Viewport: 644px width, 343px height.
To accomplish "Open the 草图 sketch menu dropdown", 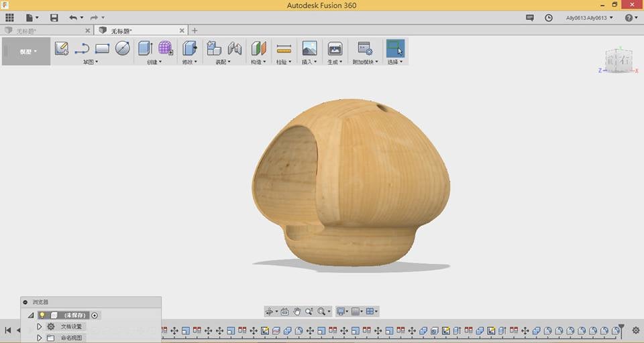I will (x=91, y=62).
